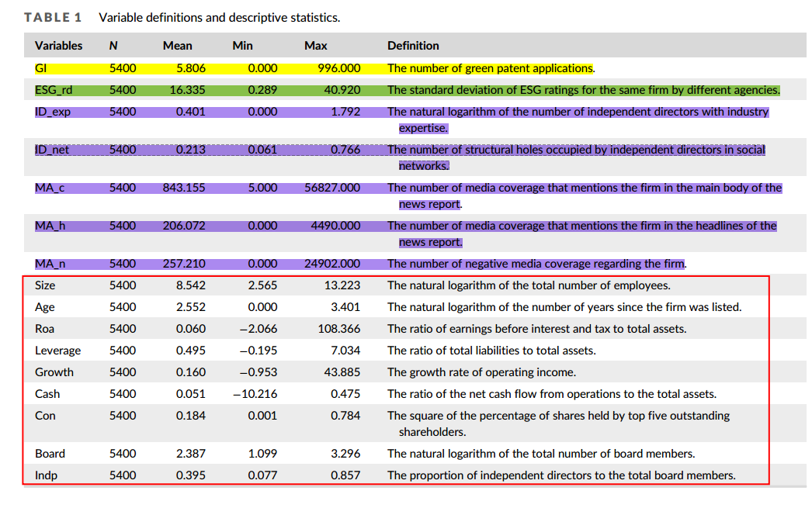Click the 'TABLE 1' label
Viewport: 812px width, 508px height.
click(x=53, y=18)
